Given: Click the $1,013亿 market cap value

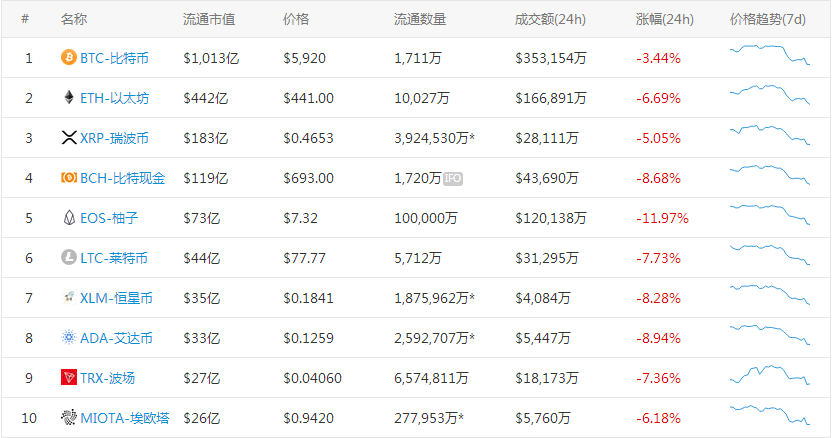Looking at the screenshot, I should click(x=211, y=58).
